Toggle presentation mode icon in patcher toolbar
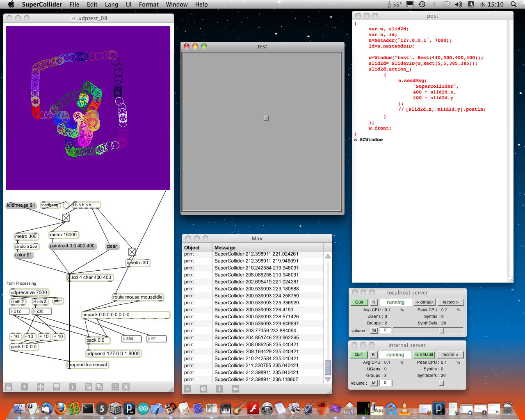 pos(57,387)
